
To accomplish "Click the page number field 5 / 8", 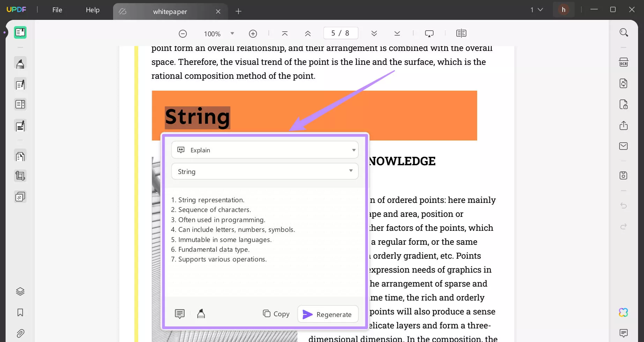I will [x=341, y=33].
